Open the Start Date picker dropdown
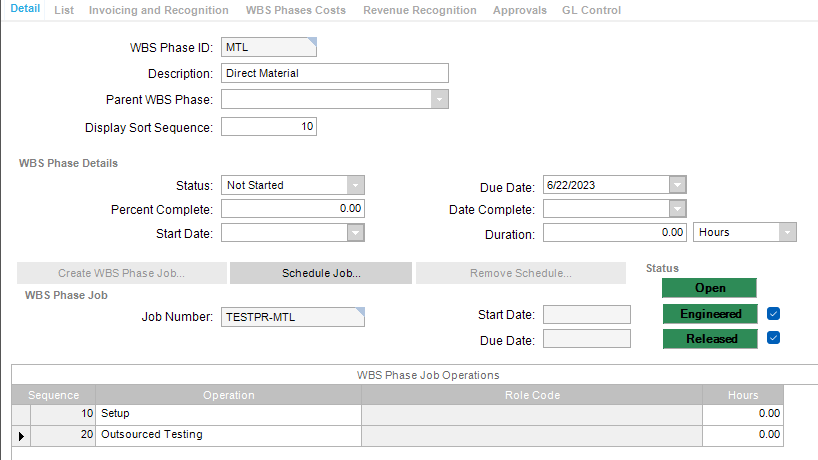Image resolution: width=818 pixels, height=460 pixels. point(355,232)
